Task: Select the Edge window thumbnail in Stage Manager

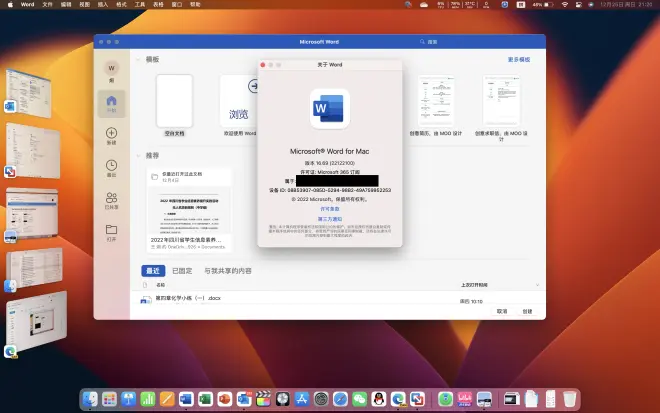Action: (x=36, y=322)
